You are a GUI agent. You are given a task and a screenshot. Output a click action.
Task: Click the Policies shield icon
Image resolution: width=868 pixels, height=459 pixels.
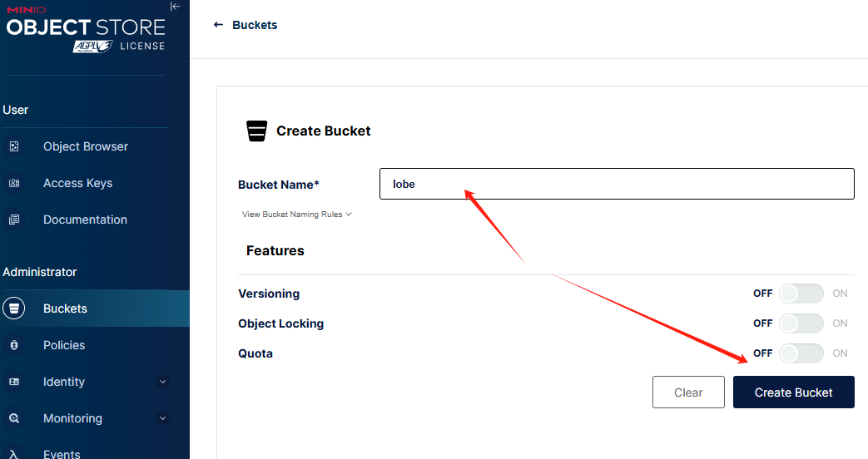[x=14, y=345]
